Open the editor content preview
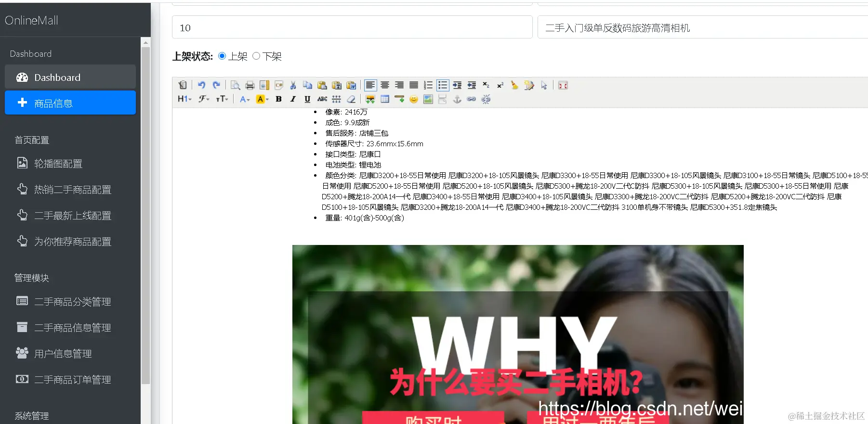The height and width of the screenshot is (424, 868). tap(236, 85)
